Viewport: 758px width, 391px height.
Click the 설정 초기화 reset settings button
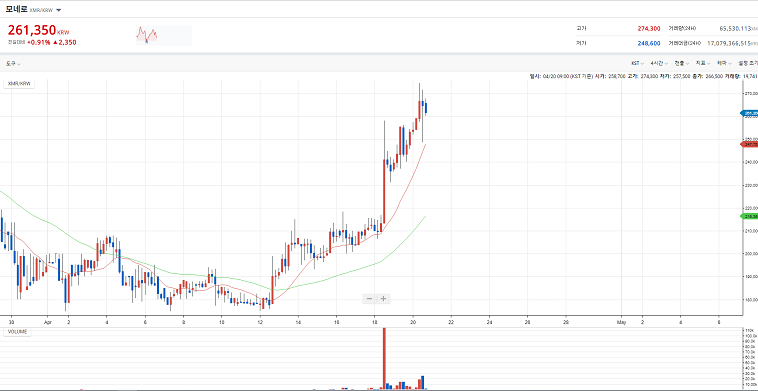[x=748, y=63]
